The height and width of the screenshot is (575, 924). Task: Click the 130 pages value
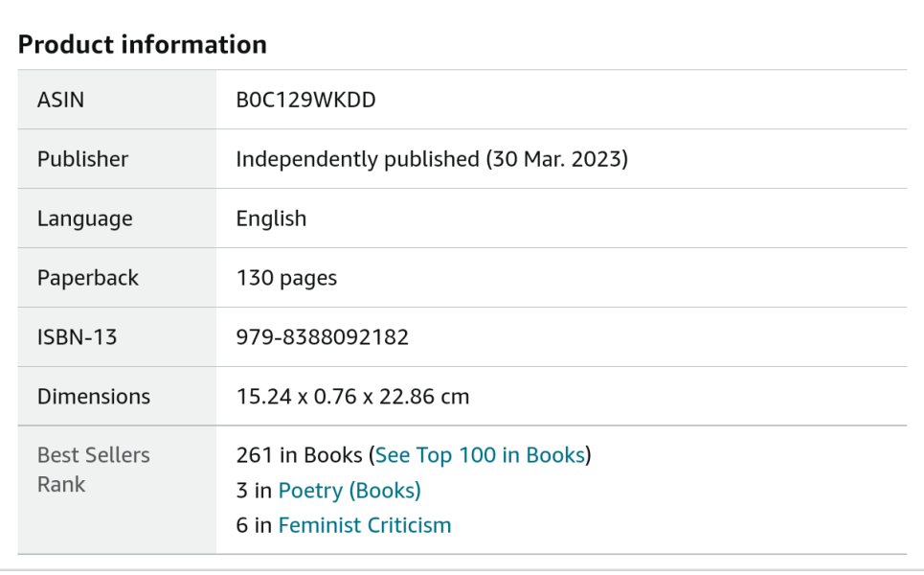287,278
